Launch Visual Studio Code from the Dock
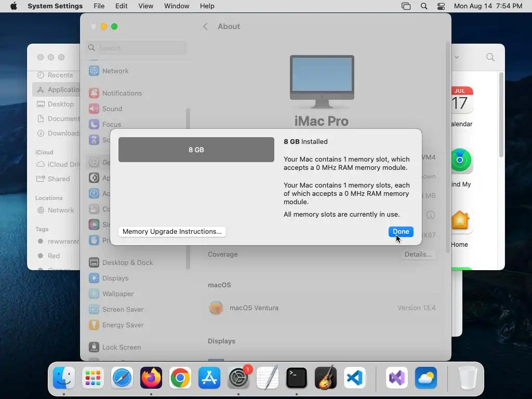The image size is (532, 399). point(355,378)
